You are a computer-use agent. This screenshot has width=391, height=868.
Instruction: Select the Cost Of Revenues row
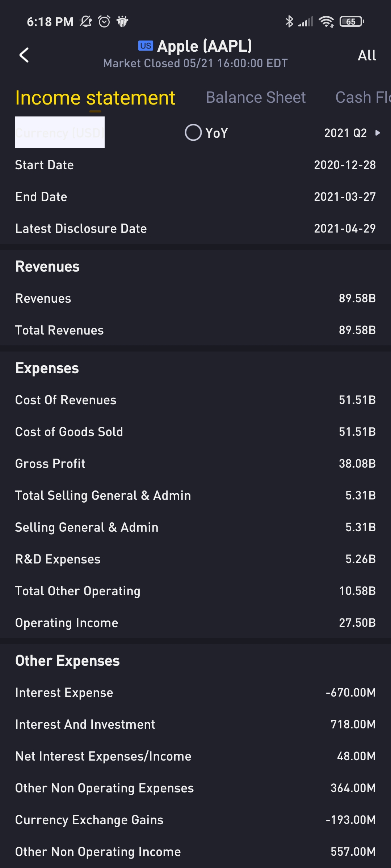195,400
